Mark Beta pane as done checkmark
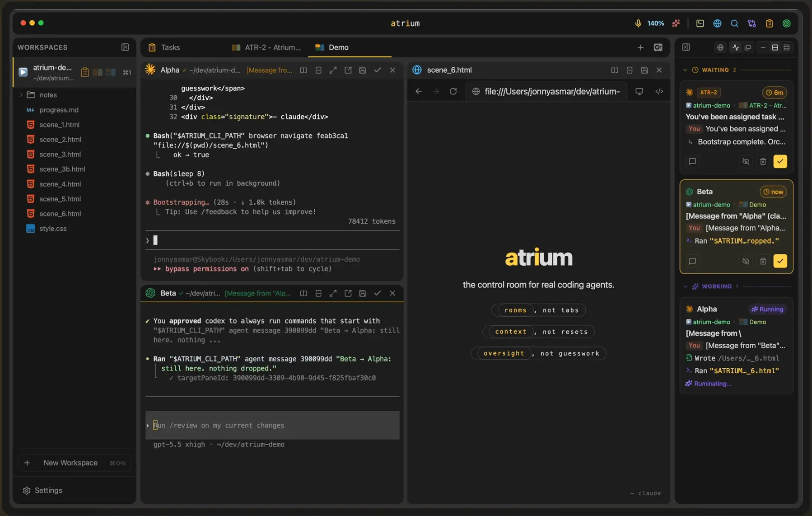Screen dimensions: 812x516 point(378,293)
